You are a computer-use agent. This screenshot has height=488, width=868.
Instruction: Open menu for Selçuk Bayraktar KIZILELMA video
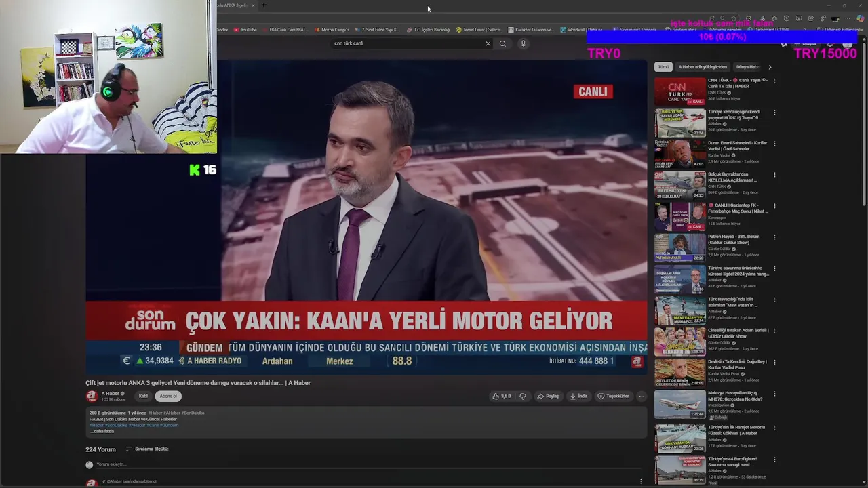click(x=774, y=175)
